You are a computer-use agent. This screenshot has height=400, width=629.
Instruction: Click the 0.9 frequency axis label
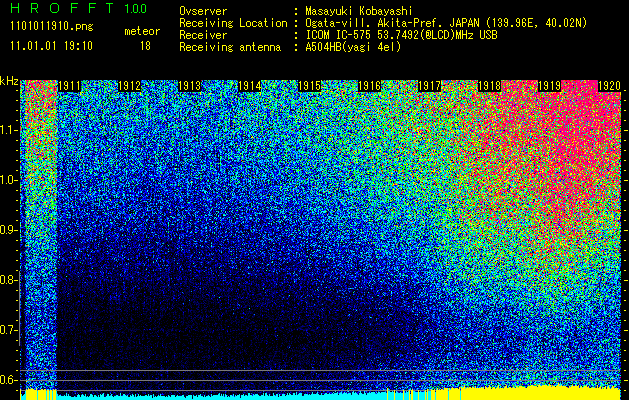[x=8, y=230]
